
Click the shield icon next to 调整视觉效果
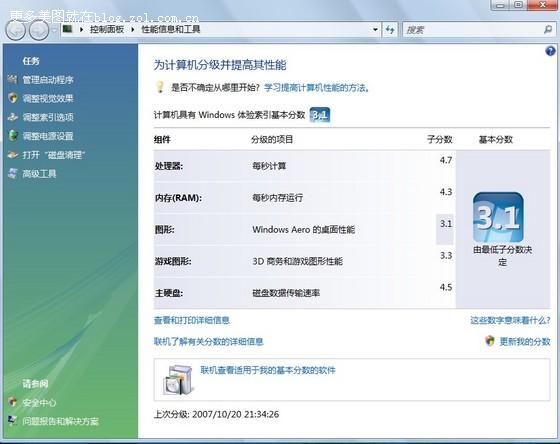pyautogui.click(x=12, y=98)
